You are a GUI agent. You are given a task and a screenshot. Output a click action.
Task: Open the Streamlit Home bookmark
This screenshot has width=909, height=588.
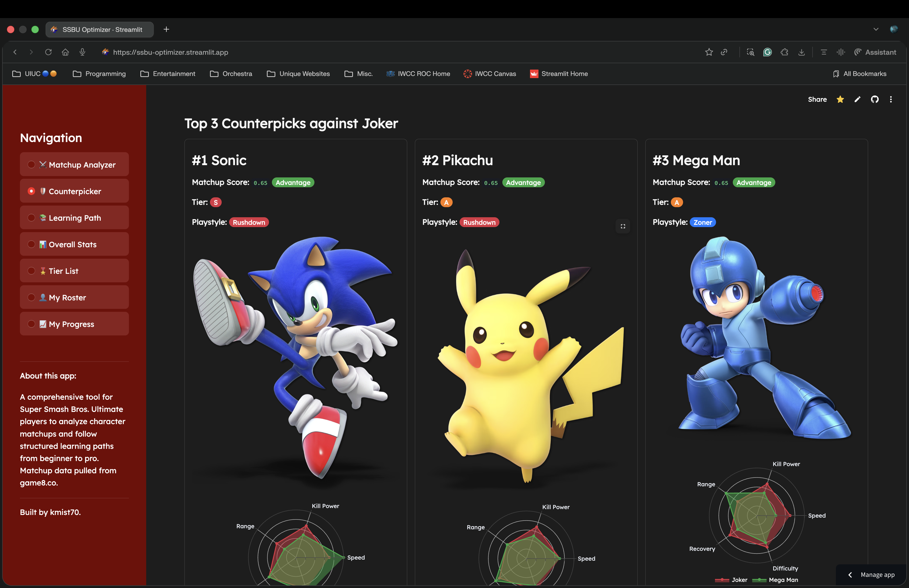tap(559, 74)
